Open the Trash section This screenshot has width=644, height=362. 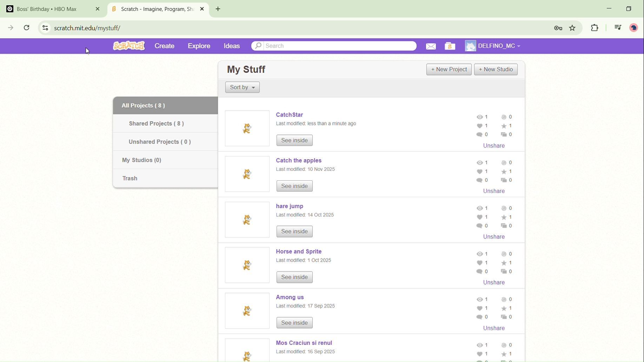(x=130, y=178)
